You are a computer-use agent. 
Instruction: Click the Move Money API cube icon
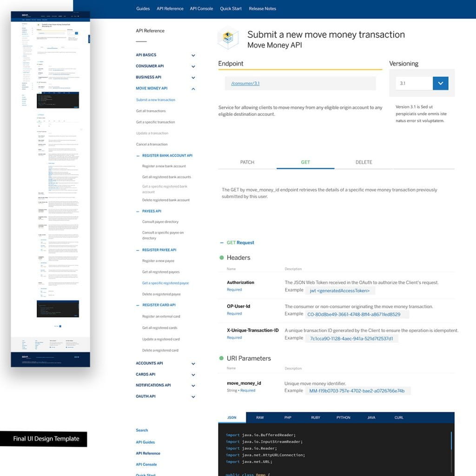pyautogui.click(x=227, y=38)
